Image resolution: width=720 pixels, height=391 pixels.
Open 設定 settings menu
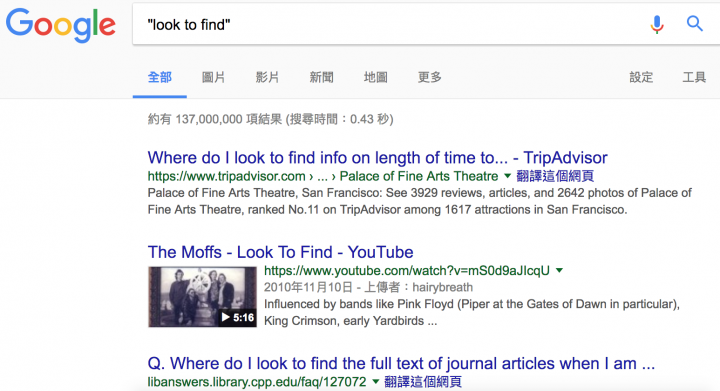pos(641,77)
